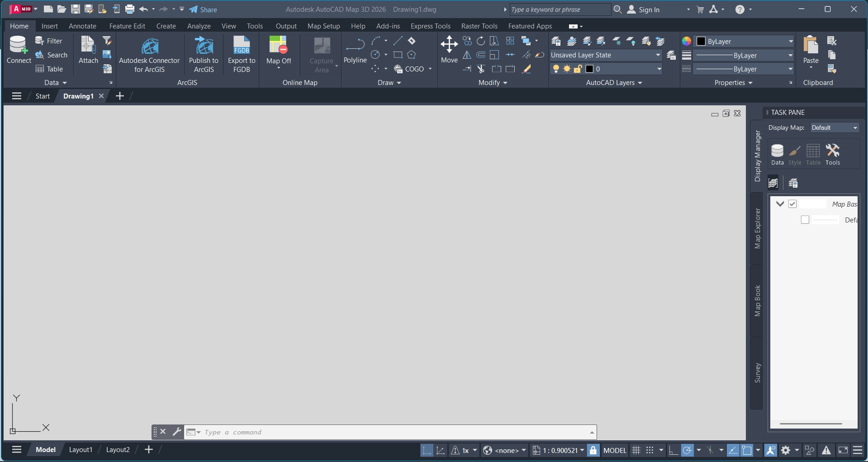Open the Layout1 tab
Viewport: 868px width, 462px height.
point(81,450)
